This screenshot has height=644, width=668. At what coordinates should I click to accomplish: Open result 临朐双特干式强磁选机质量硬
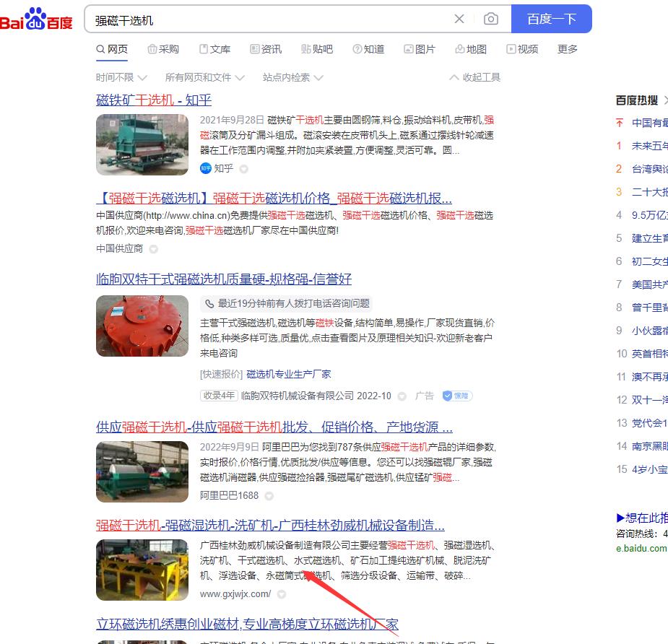(x=224, y=279)
